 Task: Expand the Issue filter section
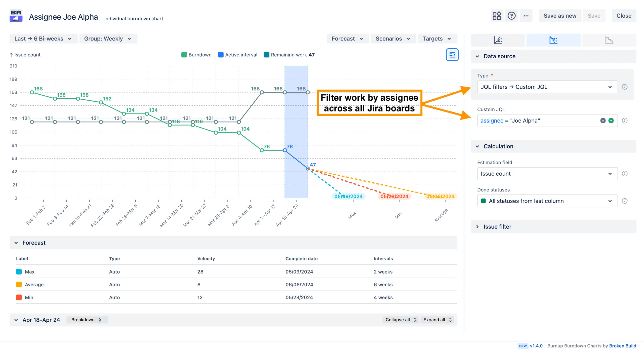(553, 226)
